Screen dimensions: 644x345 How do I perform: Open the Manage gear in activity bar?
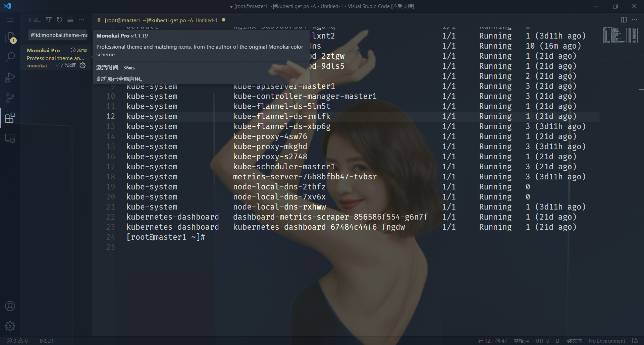coord(10,326)
